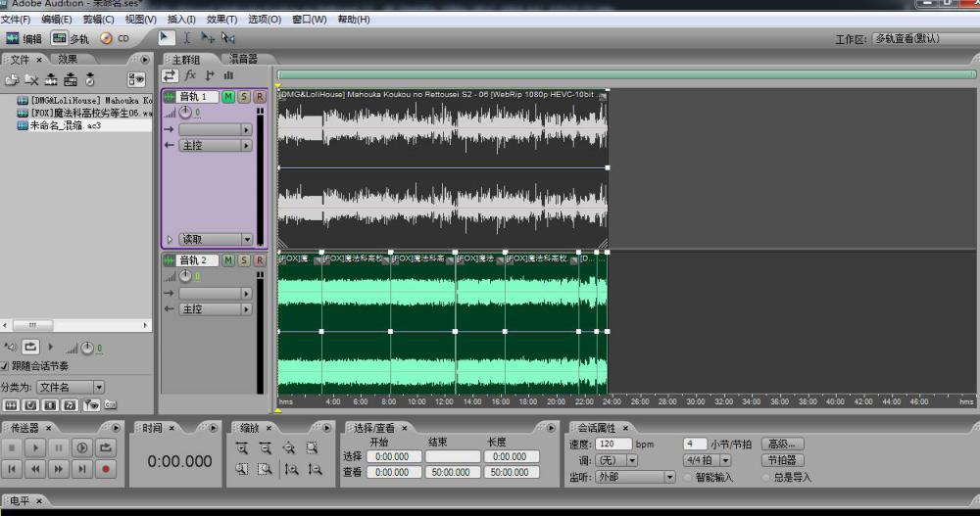Mute 音轨 2 with the M button

(x=228, y=260)
